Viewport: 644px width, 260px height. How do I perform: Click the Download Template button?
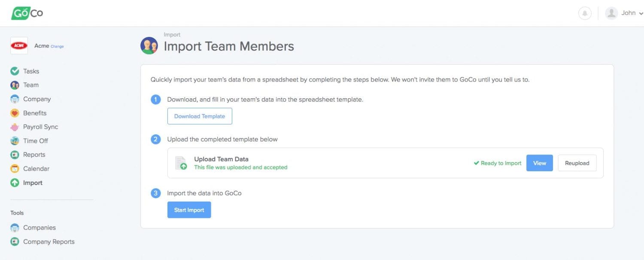[x=200, y=116]
